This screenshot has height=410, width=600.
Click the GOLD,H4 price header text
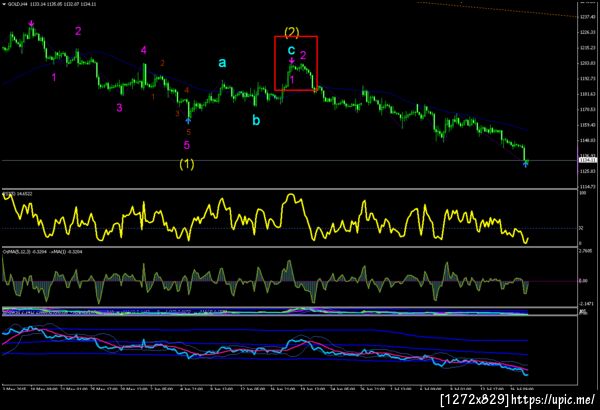pos(52,4)
